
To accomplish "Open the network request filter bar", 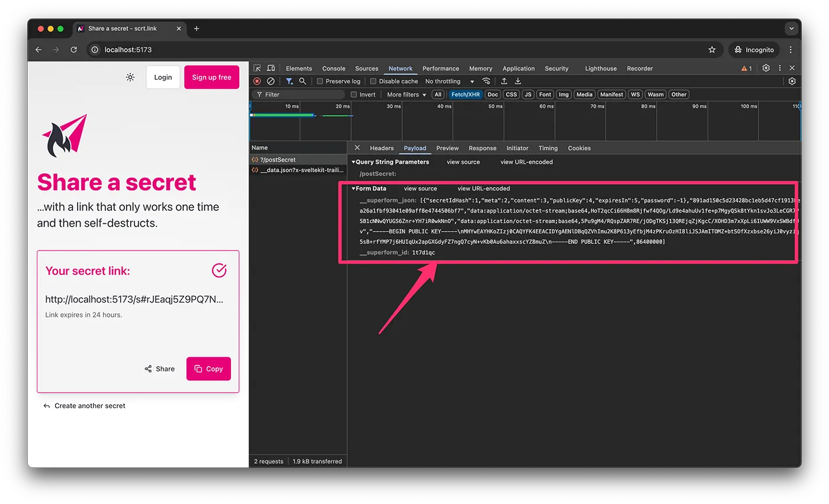I will point(290,81).
